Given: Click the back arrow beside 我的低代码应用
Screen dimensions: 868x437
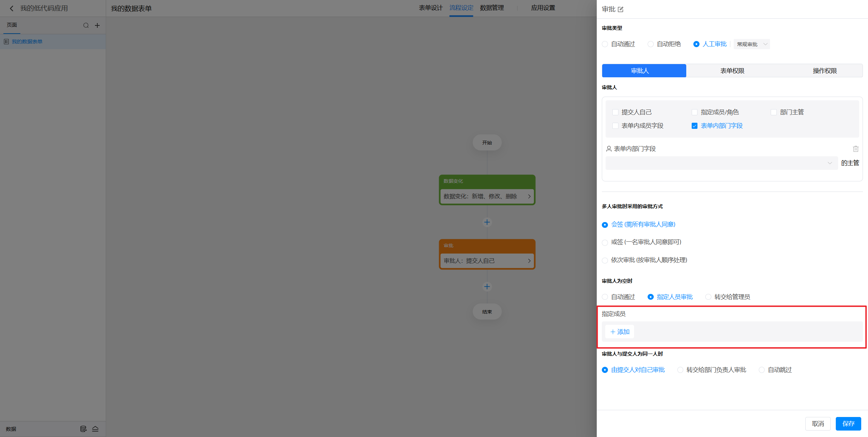Looking at the screenshot, I should pyautogui.click(x=12, y=8).
